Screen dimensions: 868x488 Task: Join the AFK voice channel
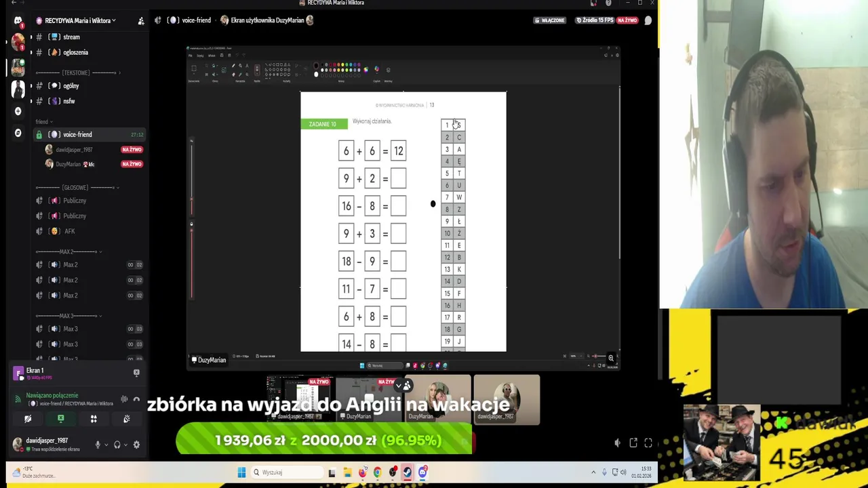click(x=69, y=231)
